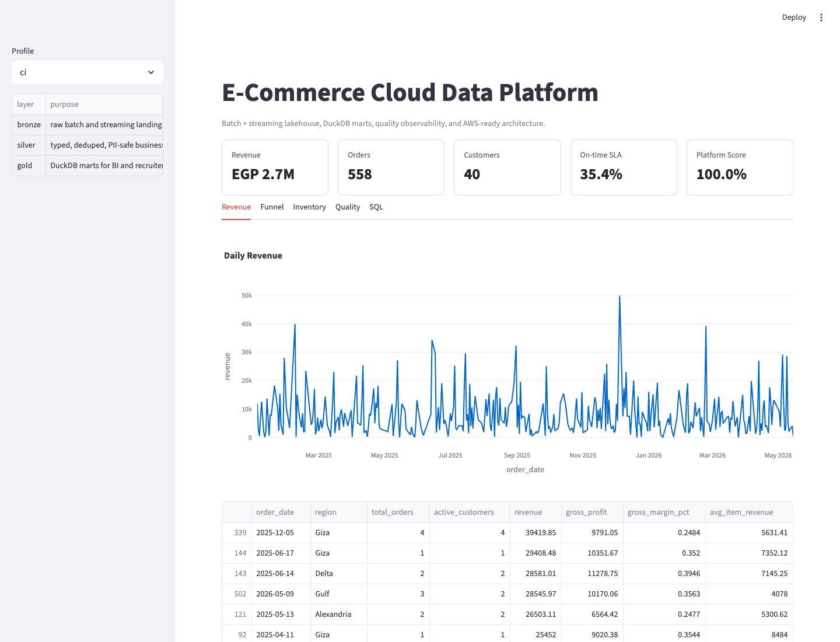Click the Platform Score value 100.0%
Screen dimensions: 840x642
(722, 175)
